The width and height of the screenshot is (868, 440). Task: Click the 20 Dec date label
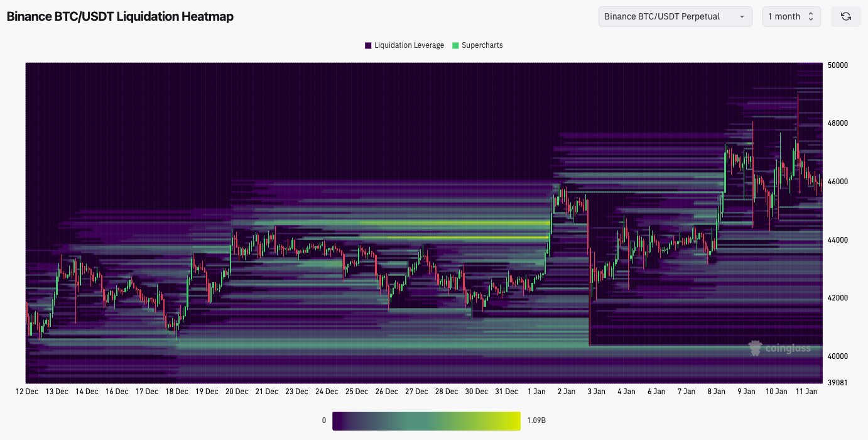click(237, 392)
